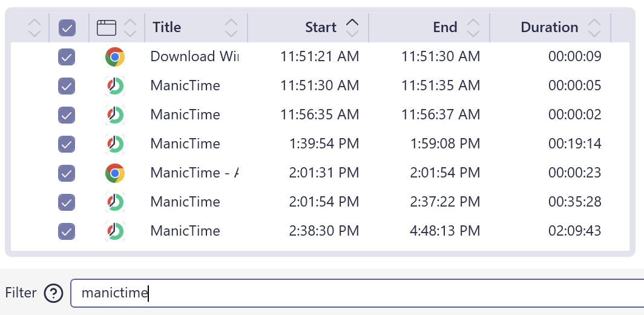The width and height of the screenshot is (644, 315).
Task: Click the Filter help question mark icon
Action: tap(54, 293)
